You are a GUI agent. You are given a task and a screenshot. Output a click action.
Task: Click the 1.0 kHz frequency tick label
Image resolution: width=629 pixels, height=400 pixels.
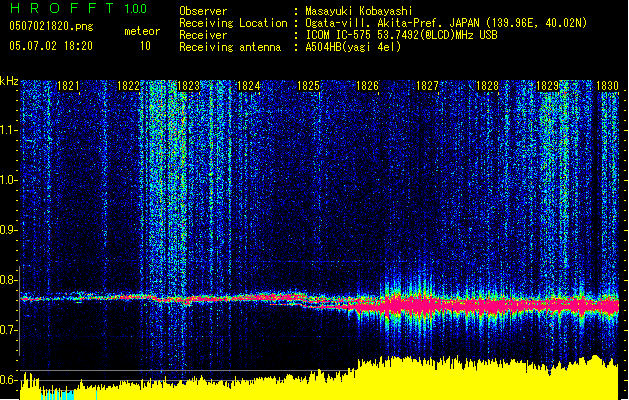point(9,180)
